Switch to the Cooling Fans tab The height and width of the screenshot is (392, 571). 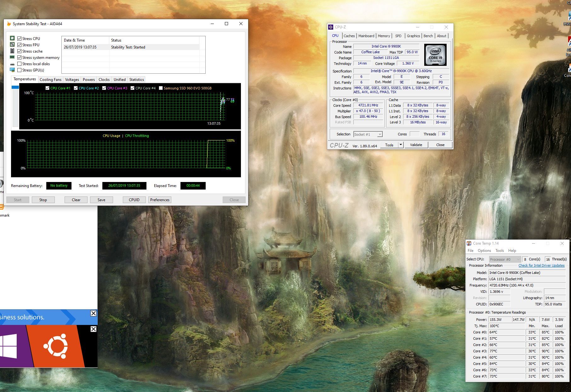pyautogui.click(x=50, y=80)
